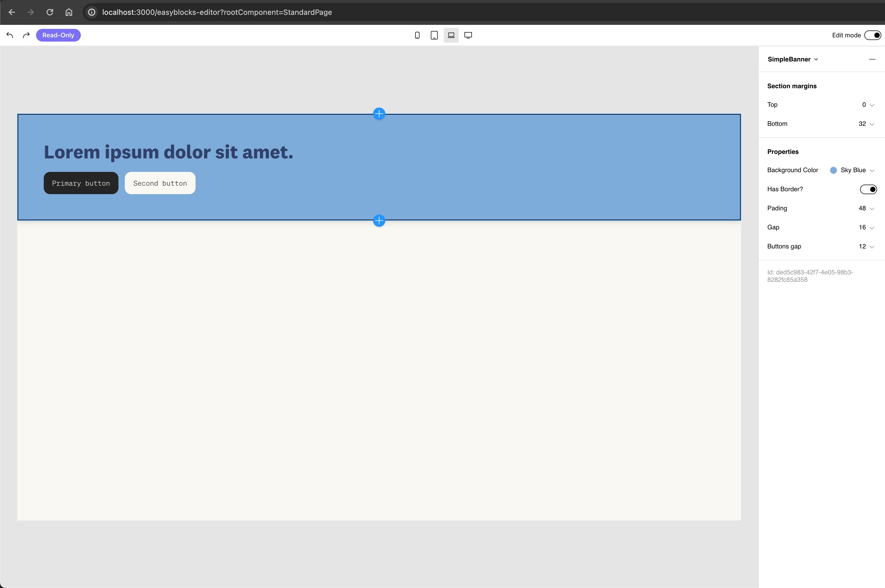Click the Second button in banner
Viewport: 885px width, 588px height.
click(160, 183)
